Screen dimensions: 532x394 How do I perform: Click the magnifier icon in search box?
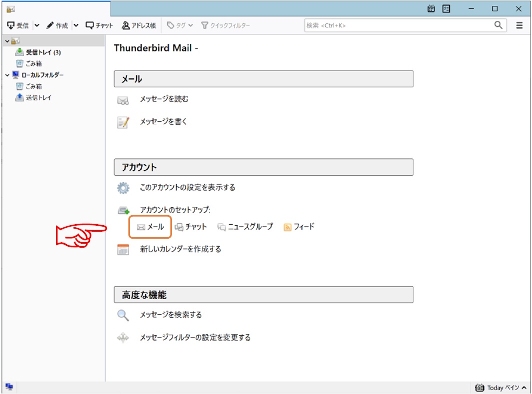click(x=498, y=25)
